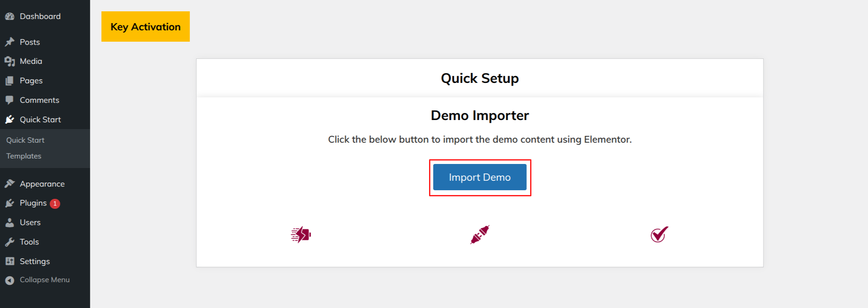The image size is (868, 308).
Task: Click the Tools wrench icon
Action: pos(10,242)
